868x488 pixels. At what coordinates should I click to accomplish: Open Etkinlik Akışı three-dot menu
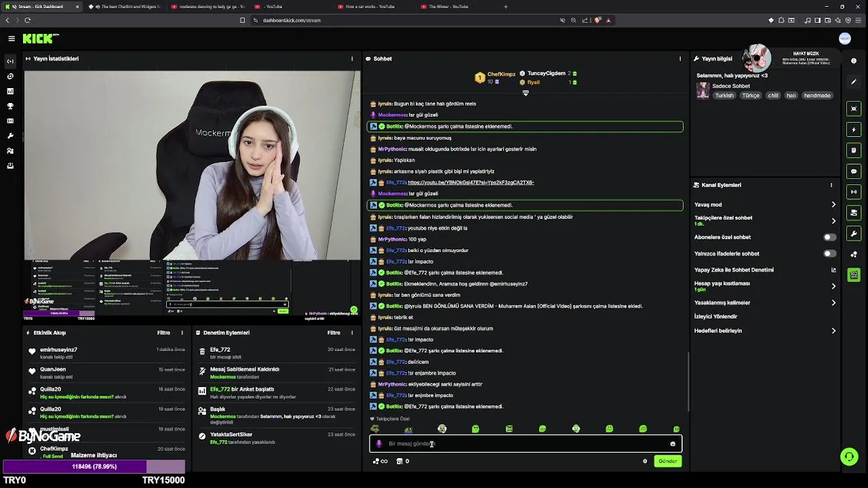pyautogui.click(x=182, y=333)
